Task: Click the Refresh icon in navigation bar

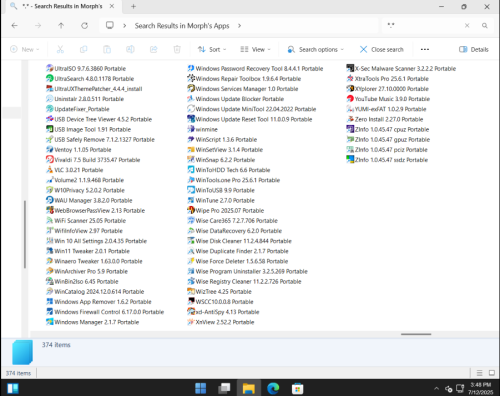Action: click(85, 26)
